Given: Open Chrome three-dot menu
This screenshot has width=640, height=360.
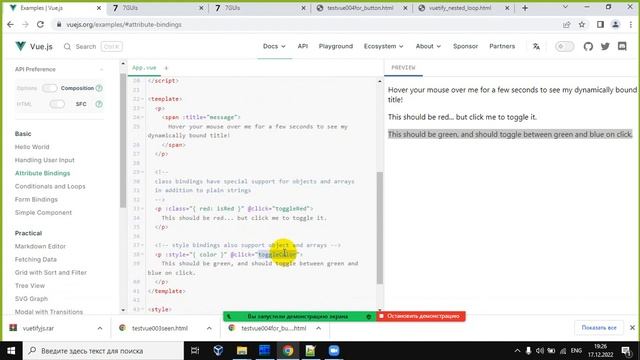Looking at the screenshot, I should click(x=631, y=24).
